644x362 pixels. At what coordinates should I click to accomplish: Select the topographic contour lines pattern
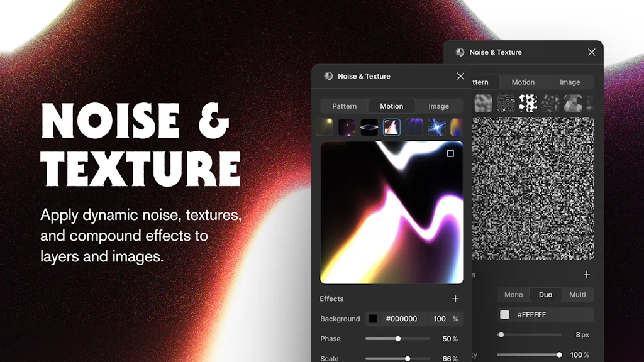coord(506,103)
